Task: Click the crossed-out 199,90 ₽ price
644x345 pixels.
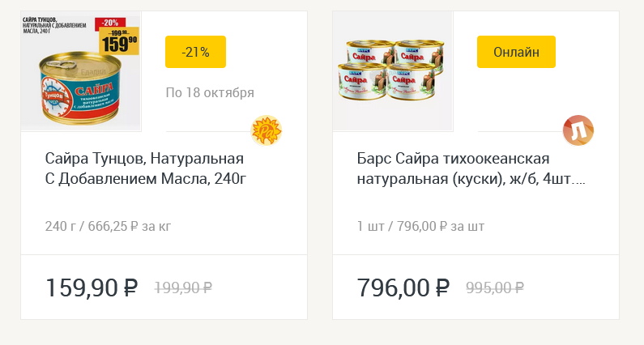Action: 183,287
